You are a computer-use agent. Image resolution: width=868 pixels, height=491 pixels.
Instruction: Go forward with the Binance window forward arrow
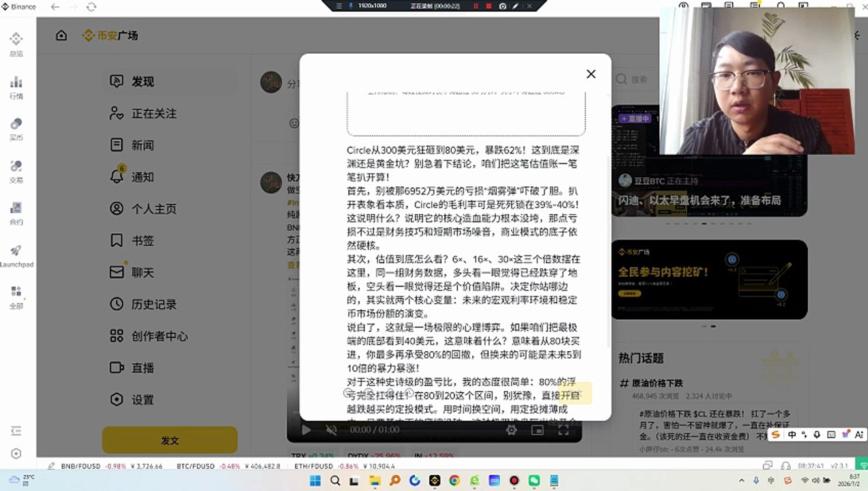coord(73,7)
